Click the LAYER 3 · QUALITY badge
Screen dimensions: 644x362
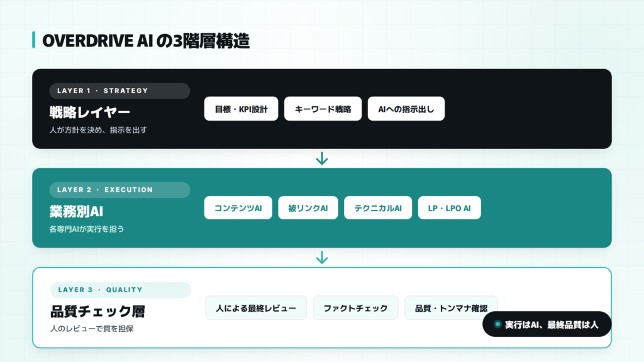tap(120, 290)
